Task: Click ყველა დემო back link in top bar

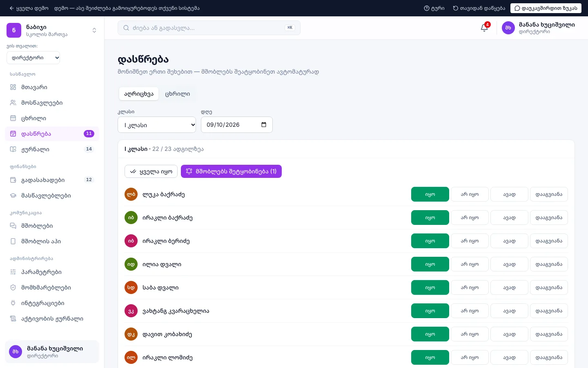Action: pos(29,8)
